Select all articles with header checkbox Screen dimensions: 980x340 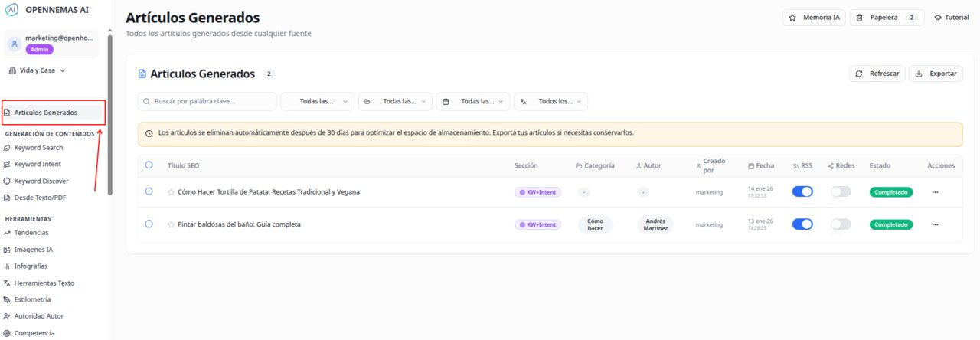[149, 165]
